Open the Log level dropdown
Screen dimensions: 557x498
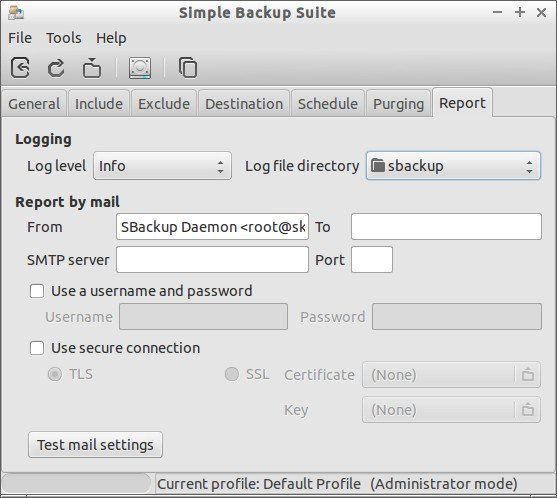(162, 166)
